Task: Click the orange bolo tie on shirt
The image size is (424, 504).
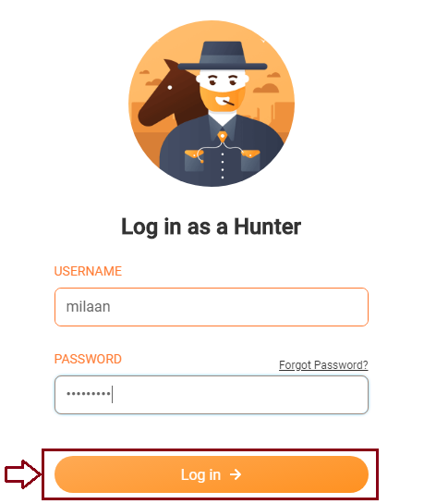Action: 223,137
